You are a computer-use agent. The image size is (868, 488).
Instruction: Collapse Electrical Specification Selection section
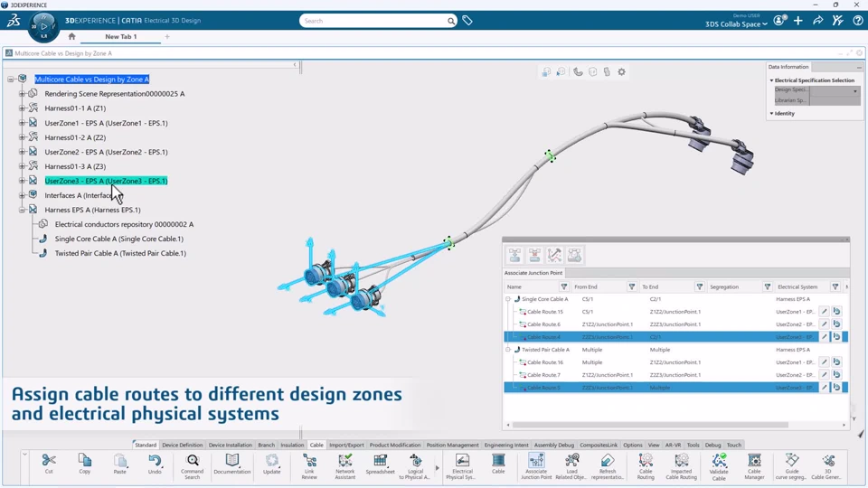click(x=771, y=80)
